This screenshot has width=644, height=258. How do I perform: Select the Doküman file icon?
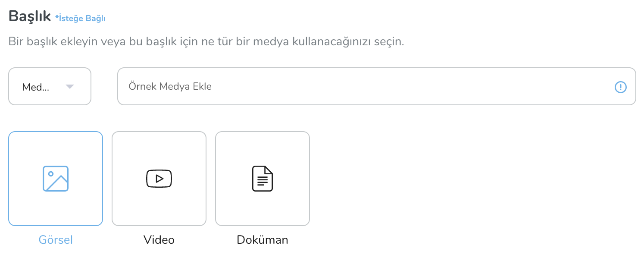[263, 179]
